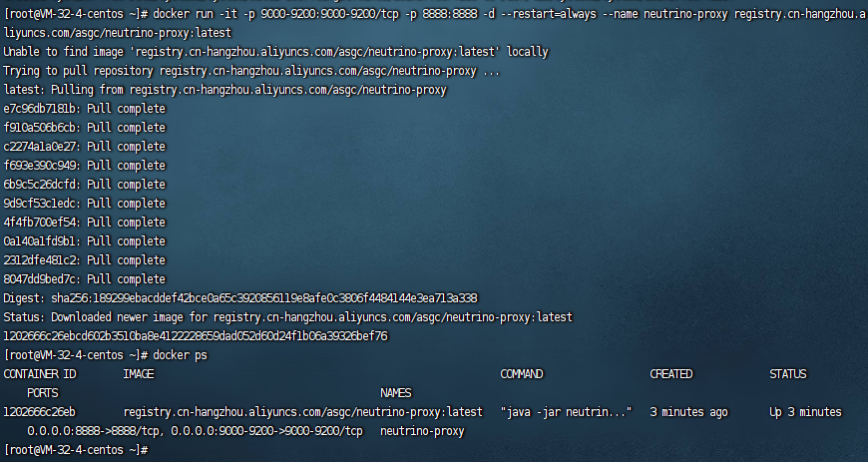Screen dimensions: 868x462
Task: Select layer 6b9c5c26dcfd Pull complete line
Action: click(84, 184)
